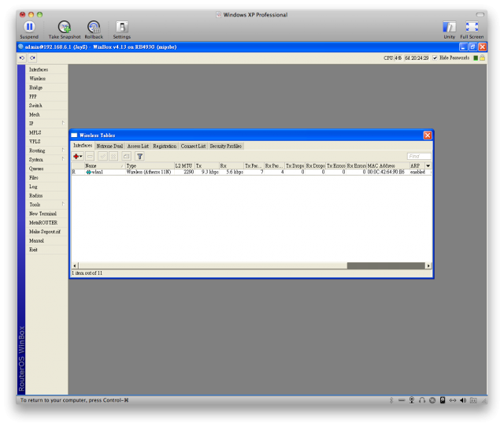Viewport: 504px width, 427px height.
Task: Click scroll right arrow in Wireless Tables
Action: pyautogui.click(x=428, y=265)
